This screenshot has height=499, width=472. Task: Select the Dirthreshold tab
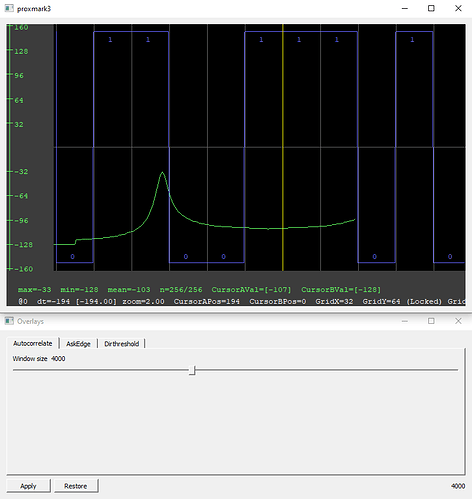tap(122, 344)
